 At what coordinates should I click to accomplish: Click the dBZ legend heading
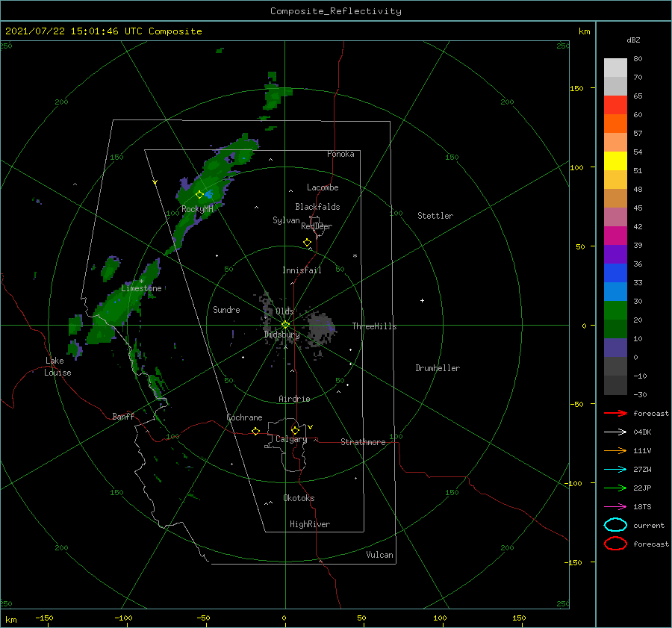pos(633,40)
